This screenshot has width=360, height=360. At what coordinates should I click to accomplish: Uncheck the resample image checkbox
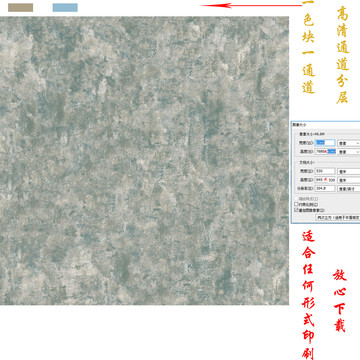[x=296, y=210]
